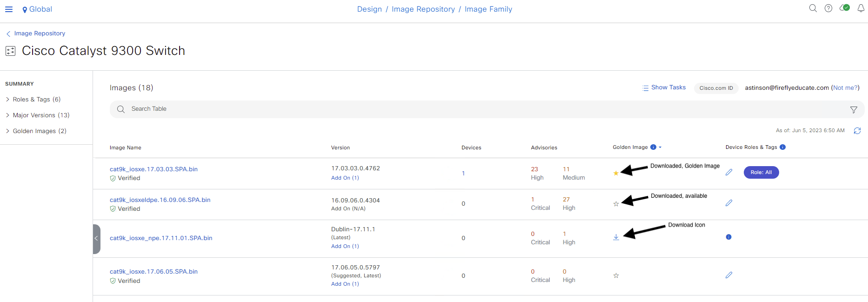Open the hamburger navigation menu
This screenshot has height=302, width=868.
click(x=9, y=9)
